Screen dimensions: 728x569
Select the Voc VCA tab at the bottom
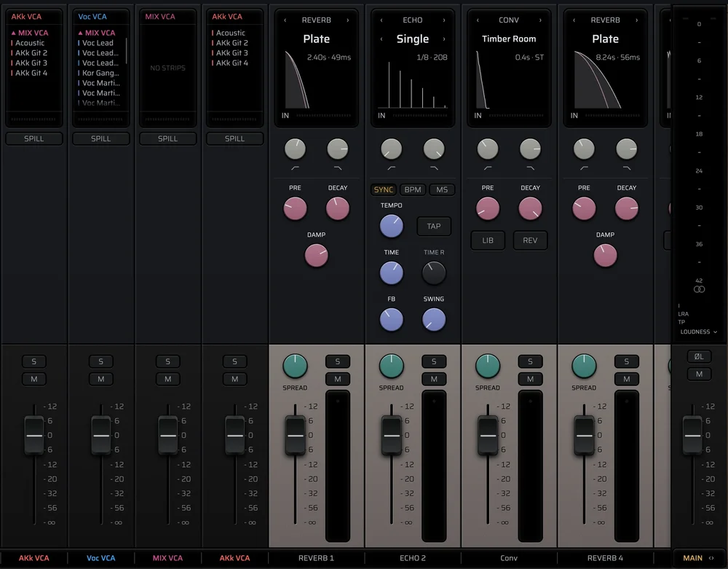coord(100,558)
